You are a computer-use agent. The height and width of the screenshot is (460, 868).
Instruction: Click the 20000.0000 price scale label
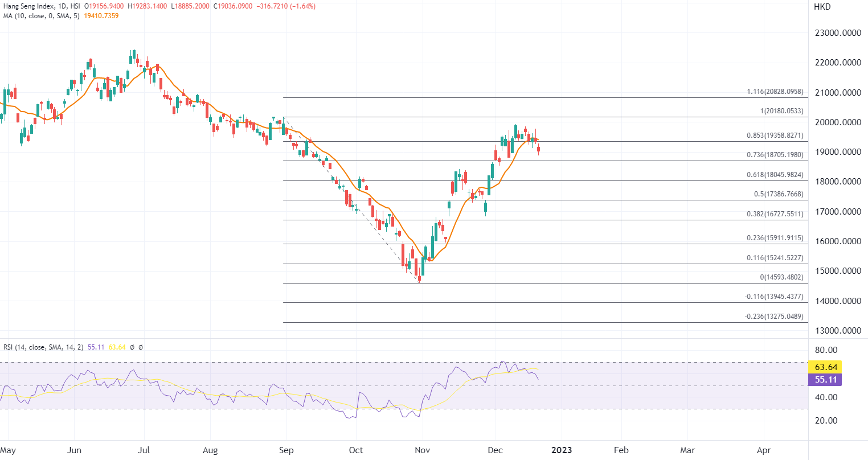[x=838, y=122]
